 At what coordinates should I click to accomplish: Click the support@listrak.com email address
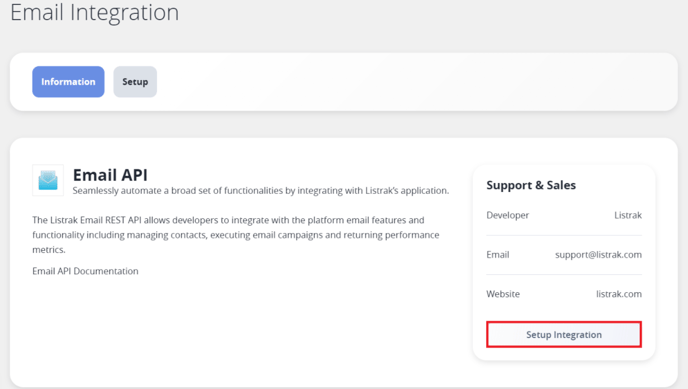tap(598, 255)
